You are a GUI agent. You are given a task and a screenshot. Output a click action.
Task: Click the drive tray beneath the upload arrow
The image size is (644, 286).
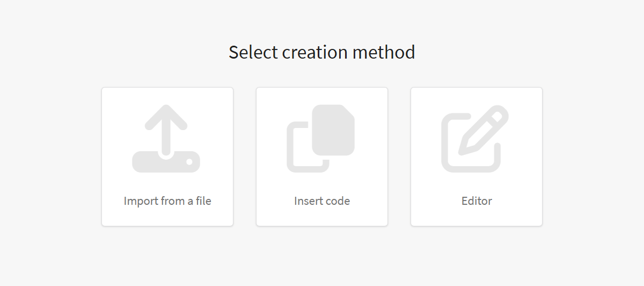(166, 162)
